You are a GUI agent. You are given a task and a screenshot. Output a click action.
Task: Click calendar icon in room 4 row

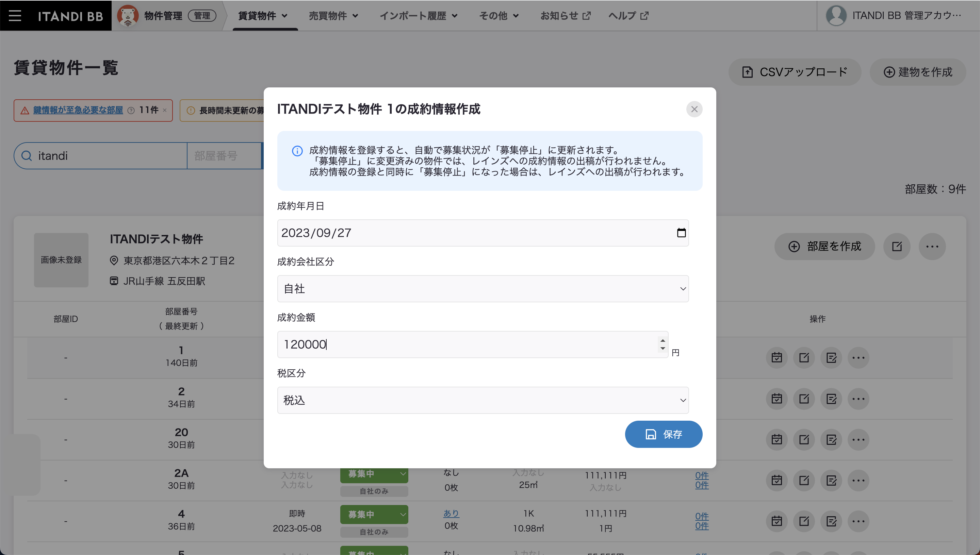tap(777, 521)
